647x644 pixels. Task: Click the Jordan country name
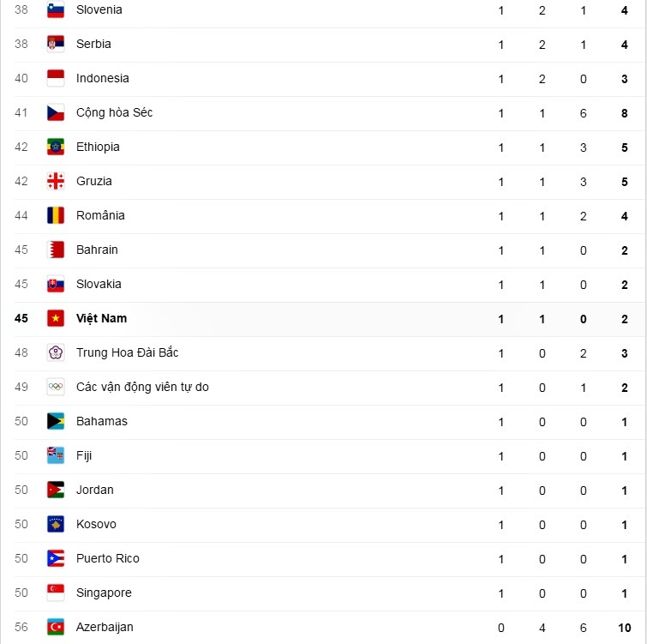(94, 490)
